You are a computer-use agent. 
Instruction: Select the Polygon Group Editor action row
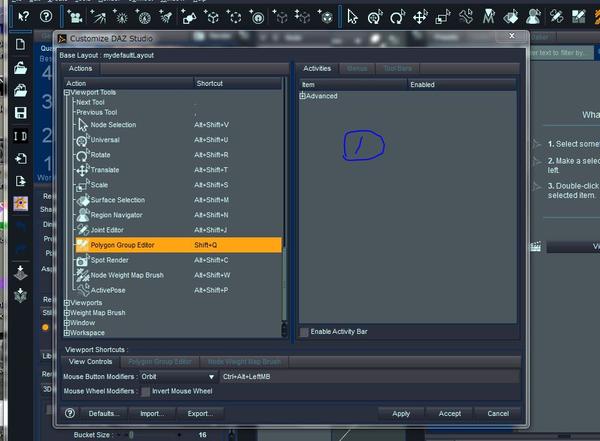(178, 245)
